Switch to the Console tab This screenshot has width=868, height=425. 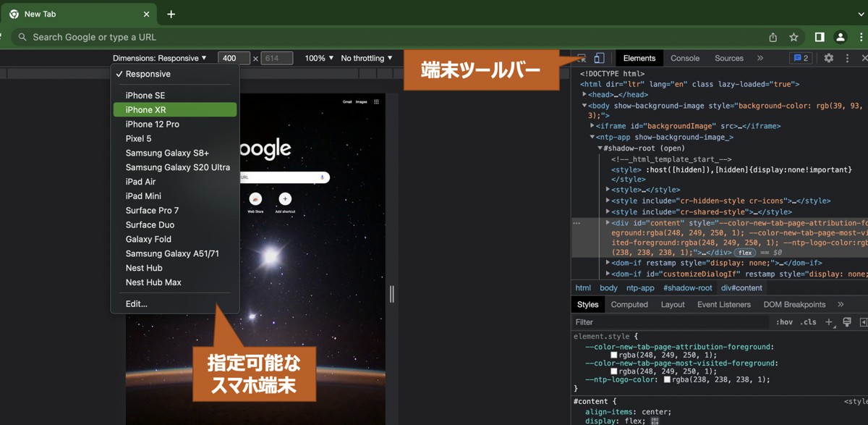(684, 58)
